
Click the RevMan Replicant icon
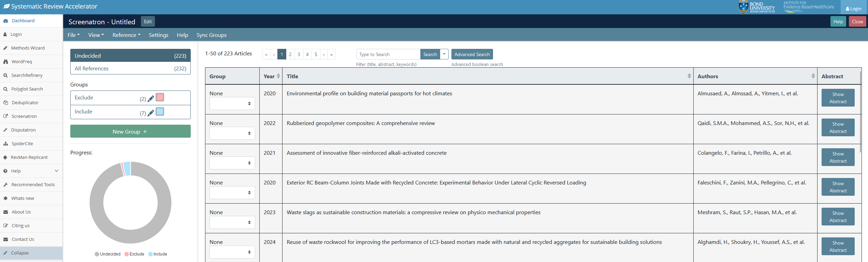(5, 157)
